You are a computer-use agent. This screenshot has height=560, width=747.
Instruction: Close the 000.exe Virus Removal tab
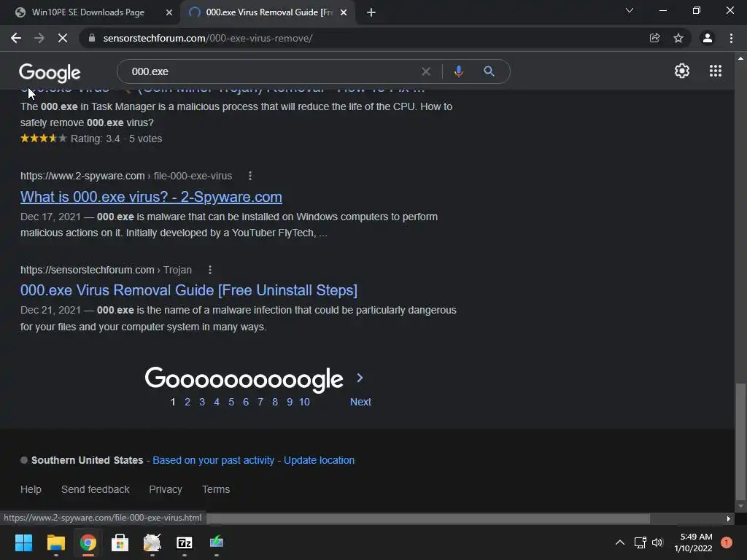pos(344,12)
